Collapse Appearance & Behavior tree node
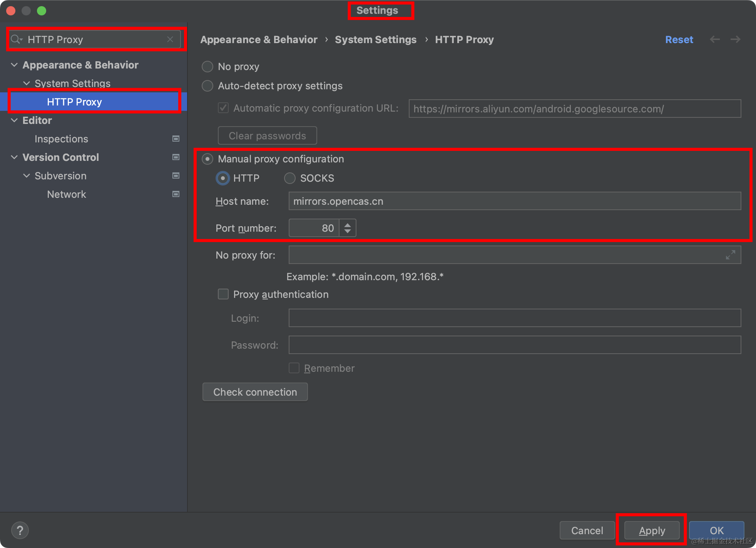 [14, 65]
